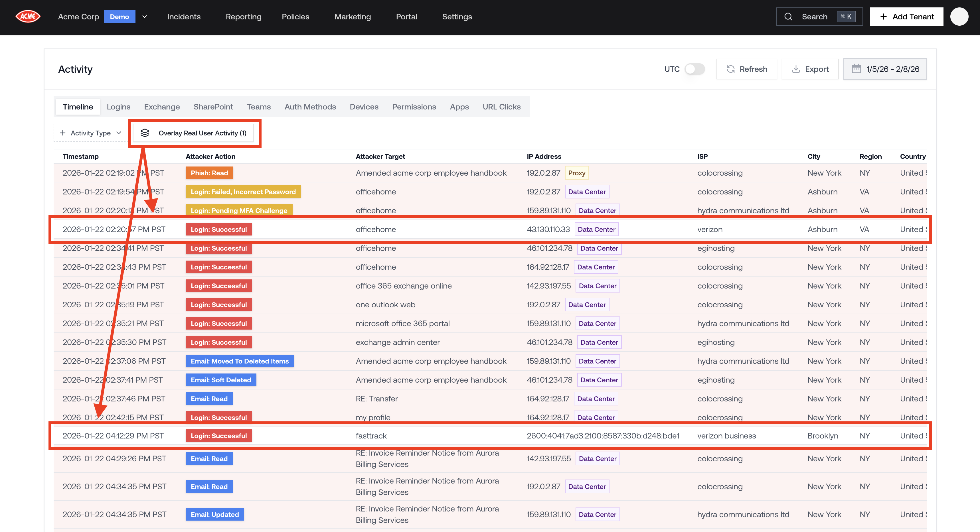
Task: Open the URL Clicks tab
Action: [x=501, y=107]
